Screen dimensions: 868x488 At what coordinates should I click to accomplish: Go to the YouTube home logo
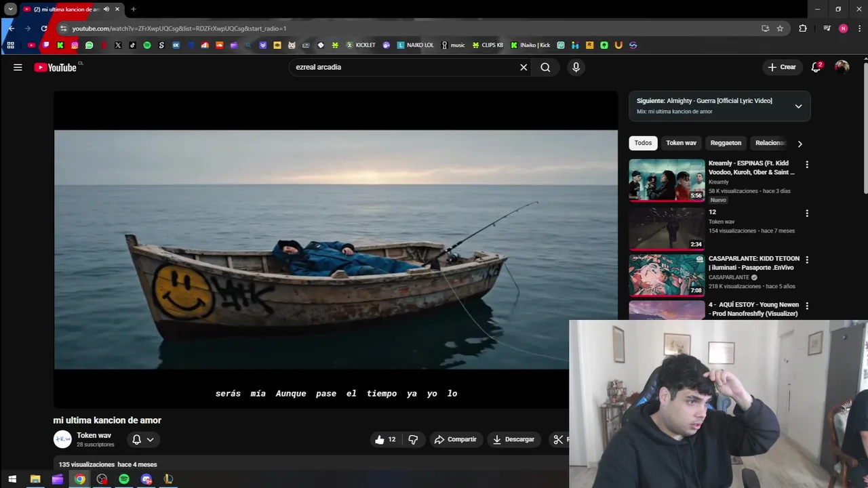click(x=56, y=67)
